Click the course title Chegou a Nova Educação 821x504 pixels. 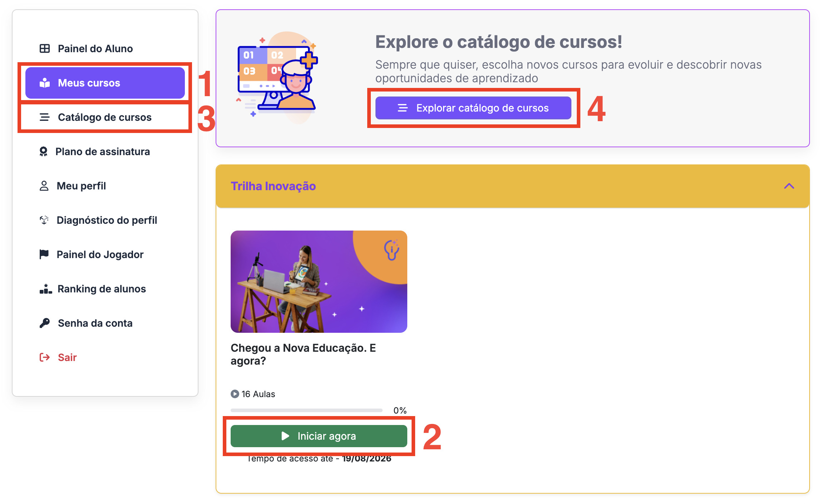303,354
